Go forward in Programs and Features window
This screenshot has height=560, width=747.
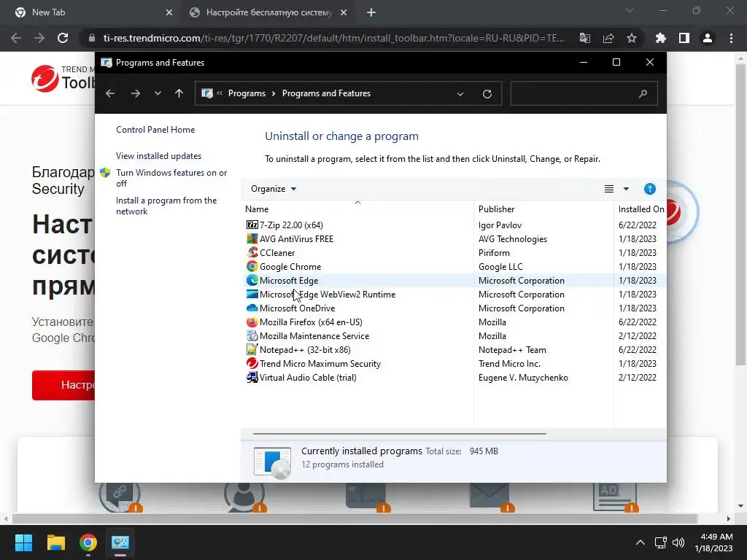(135, 93)
